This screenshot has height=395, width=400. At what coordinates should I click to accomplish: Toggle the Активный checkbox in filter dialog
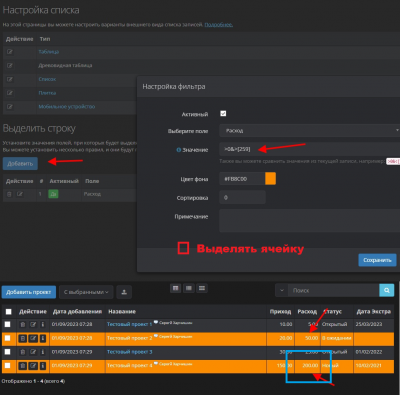click(223, 114)
